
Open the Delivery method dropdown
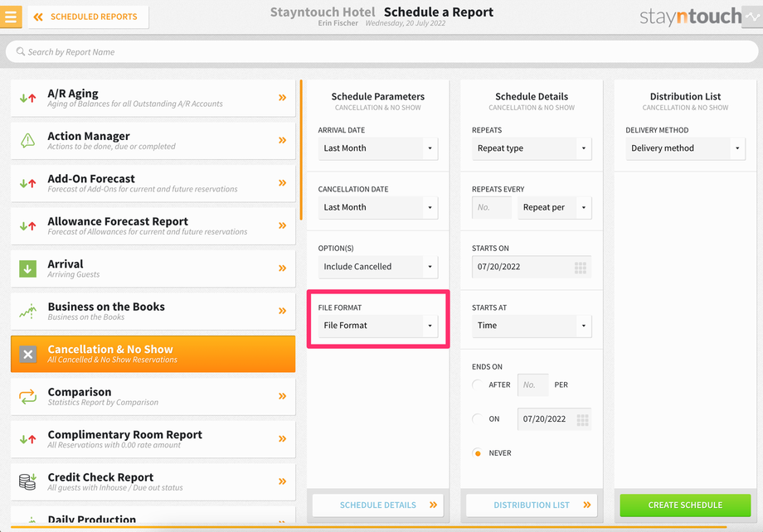click(x=685, y=148)
